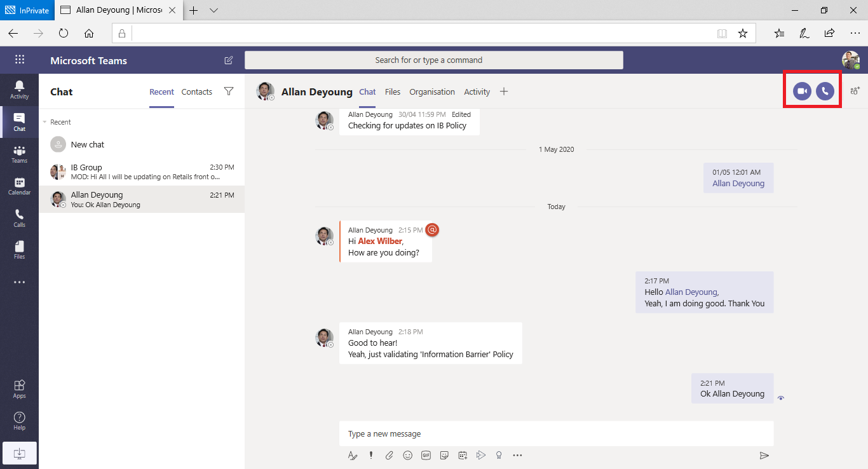Open the emoji picker

[x=407, y=455]
